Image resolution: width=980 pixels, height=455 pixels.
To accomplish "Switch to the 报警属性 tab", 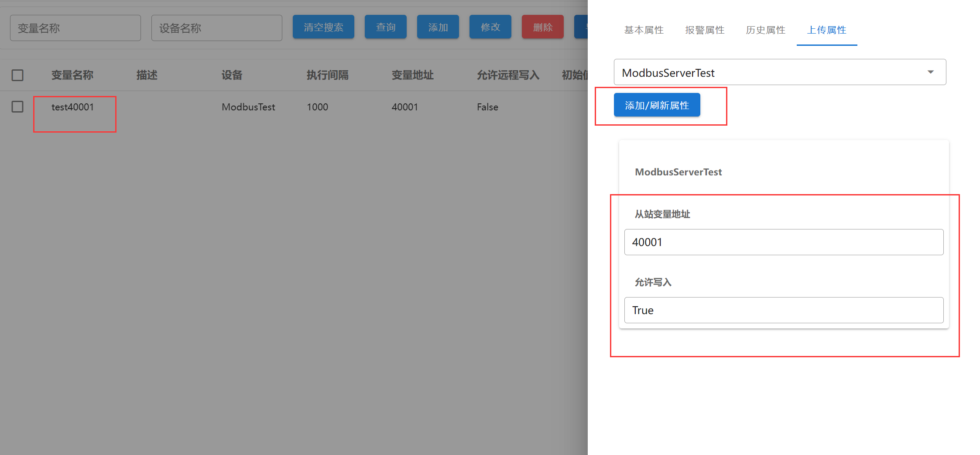I will [705, 30].
